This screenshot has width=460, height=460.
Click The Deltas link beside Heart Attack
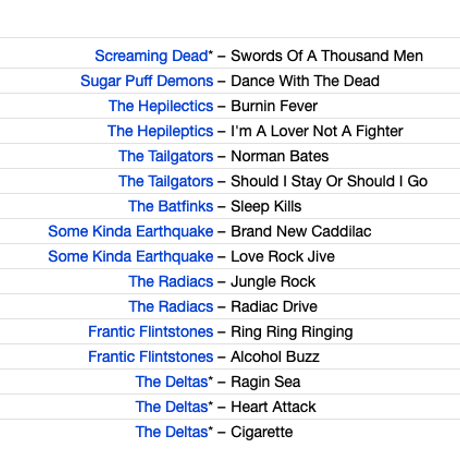click(x=172, y=407)
